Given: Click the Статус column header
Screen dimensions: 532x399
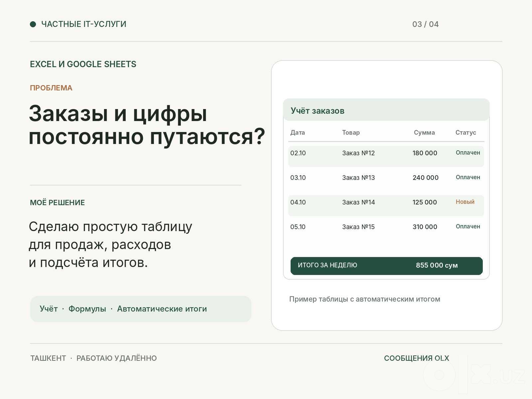Looking at the screenshot, I should tap(465, 132).
